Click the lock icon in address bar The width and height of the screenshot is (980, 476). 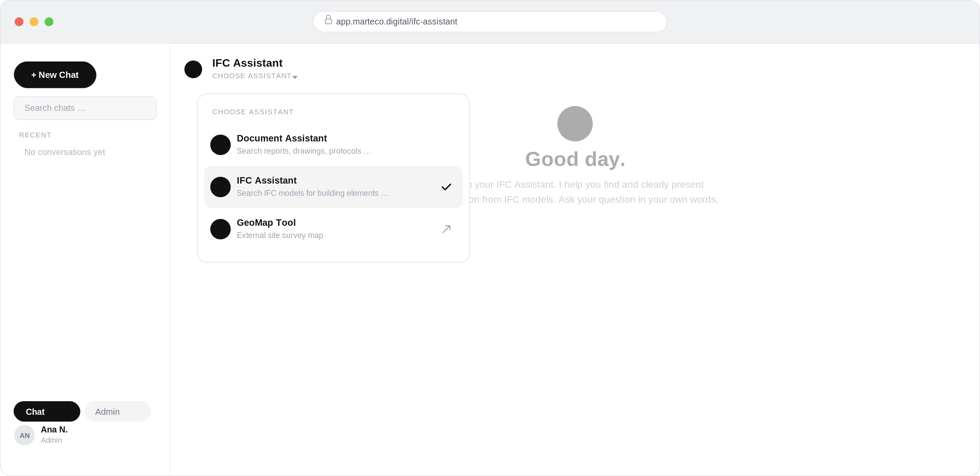click(328, 20)
